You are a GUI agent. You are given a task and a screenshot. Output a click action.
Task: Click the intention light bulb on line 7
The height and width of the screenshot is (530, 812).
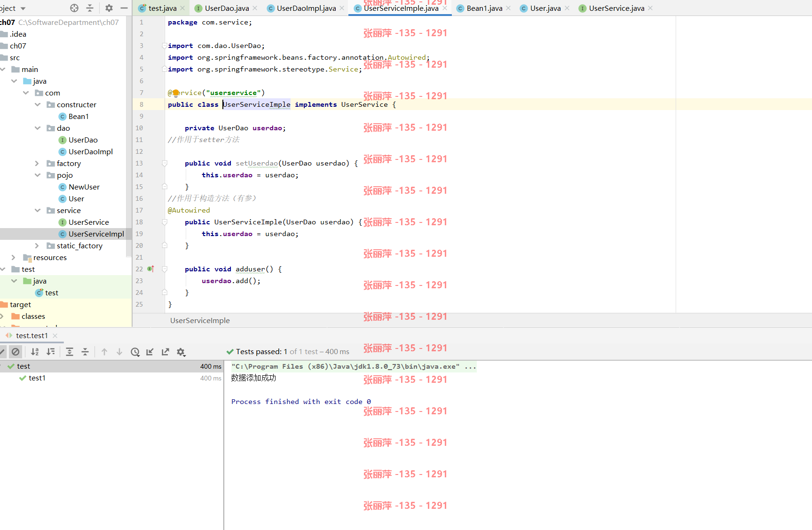pos(175,93)
